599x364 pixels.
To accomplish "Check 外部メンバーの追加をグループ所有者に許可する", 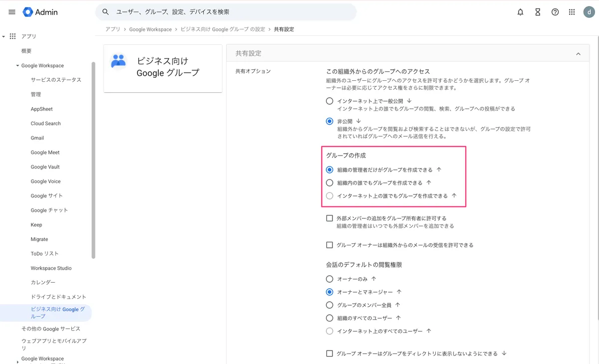I will pyautogui.click(x=329, y=218).
